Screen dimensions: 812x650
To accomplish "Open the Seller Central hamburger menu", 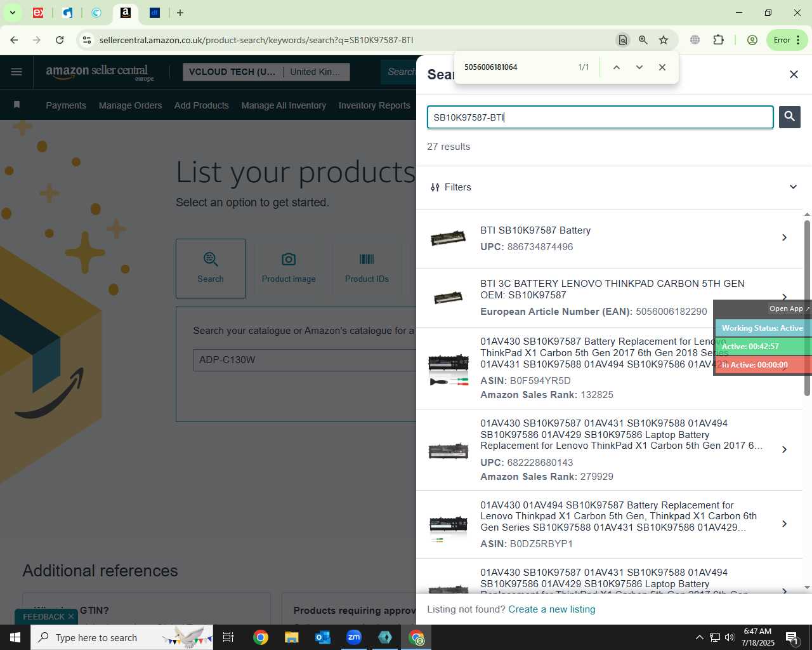I will [16, 72].
